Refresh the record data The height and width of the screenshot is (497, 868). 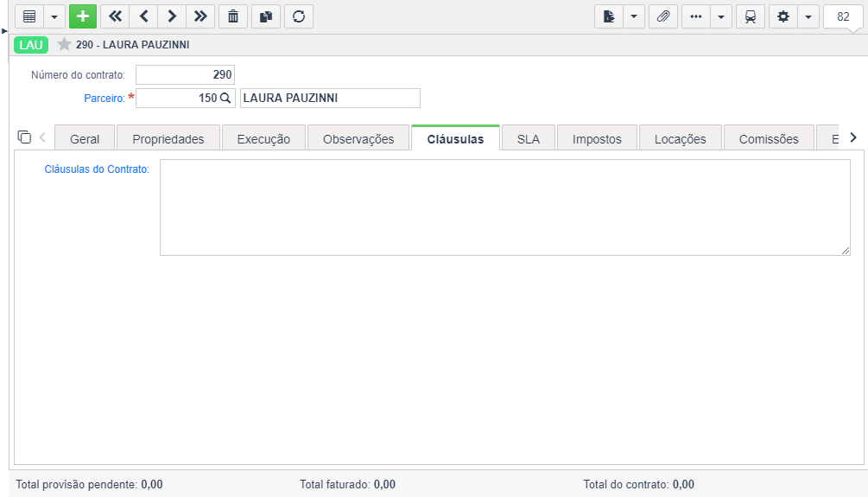[299, 16]
